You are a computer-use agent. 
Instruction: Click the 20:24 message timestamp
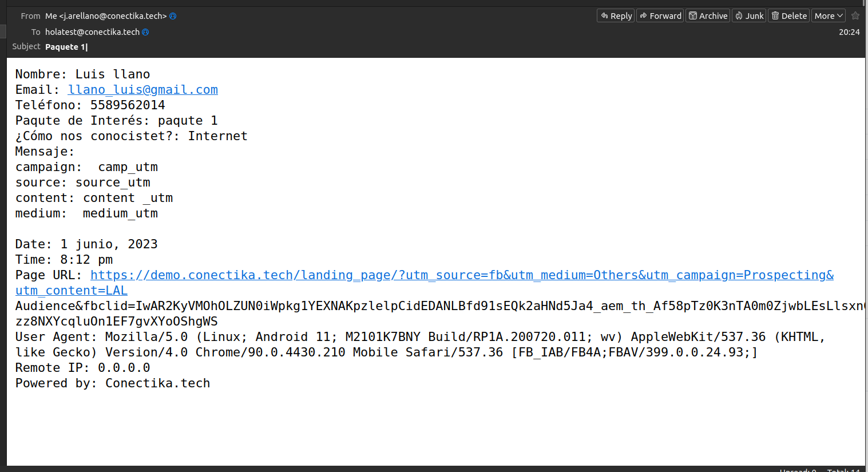849,32
